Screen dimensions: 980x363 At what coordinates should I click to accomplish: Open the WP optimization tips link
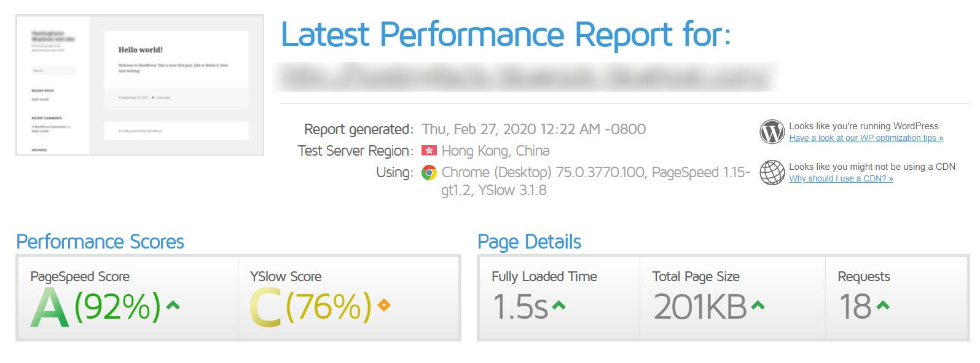pyautogui.click(x=866, y=138)
